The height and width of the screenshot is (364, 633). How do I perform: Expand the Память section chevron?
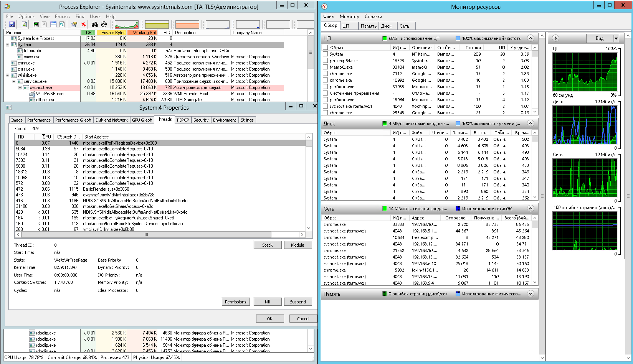[x=531, y=293]
